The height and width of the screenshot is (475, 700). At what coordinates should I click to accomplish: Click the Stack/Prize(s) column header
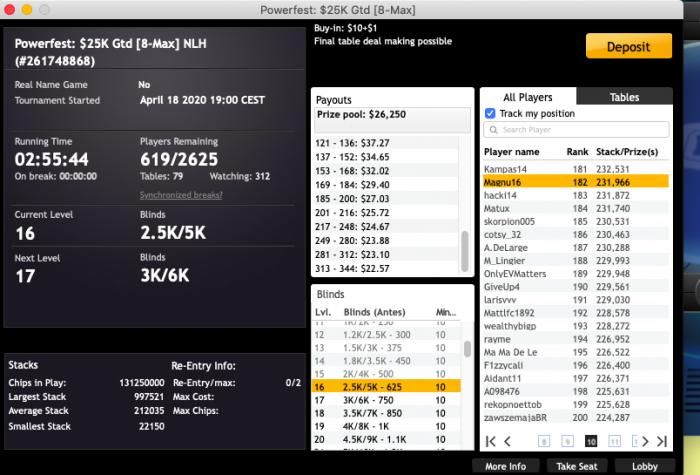(x=627, y=152)
